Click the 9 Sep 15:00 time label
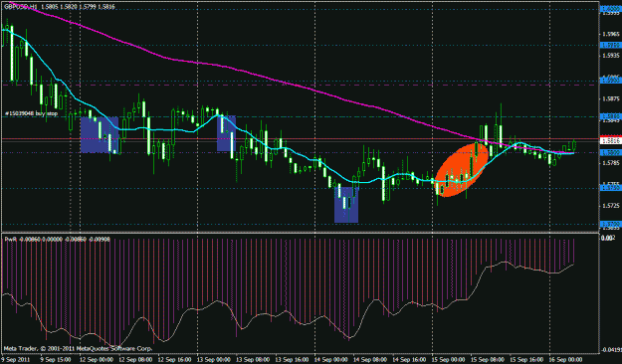Viewport: 622px width, 364px height. 55,359
